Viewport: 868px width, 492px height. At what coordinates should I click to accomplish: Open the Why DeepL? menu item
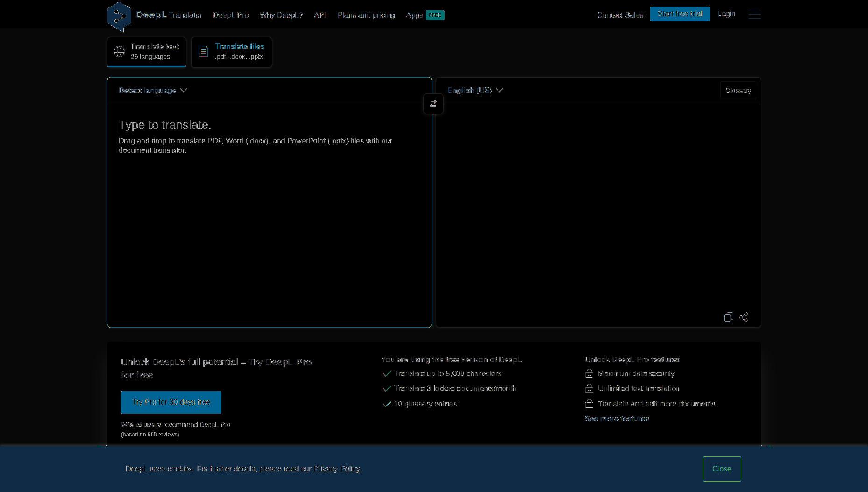pyautogui.click(x=281, y=15)
